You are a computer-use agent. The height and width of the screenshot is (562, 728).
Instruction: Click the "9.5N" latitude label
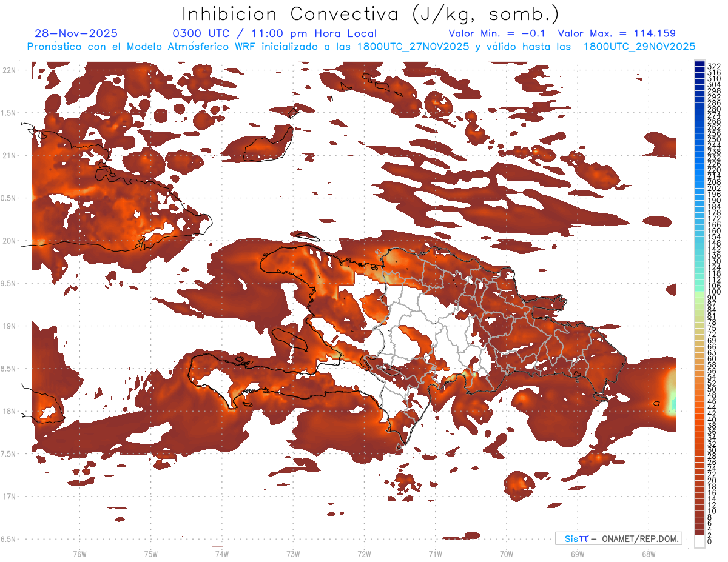(x=9, y=284)
